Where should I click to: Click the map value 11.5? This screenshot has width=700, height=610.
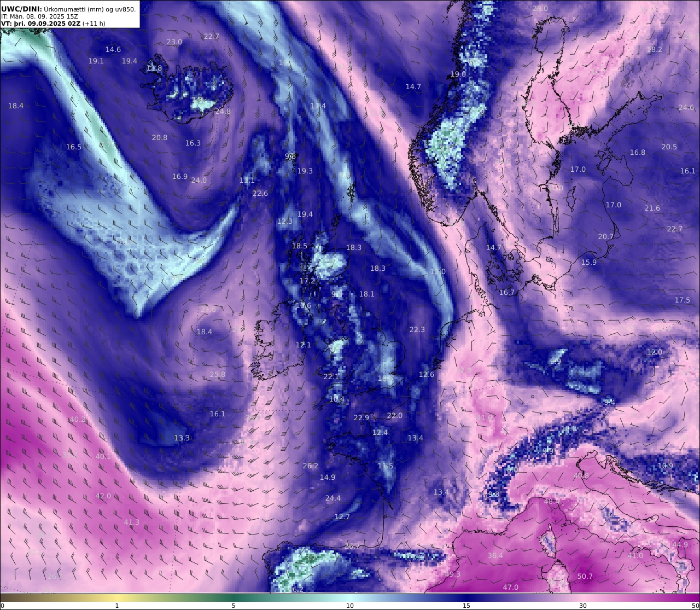point(386,466)
